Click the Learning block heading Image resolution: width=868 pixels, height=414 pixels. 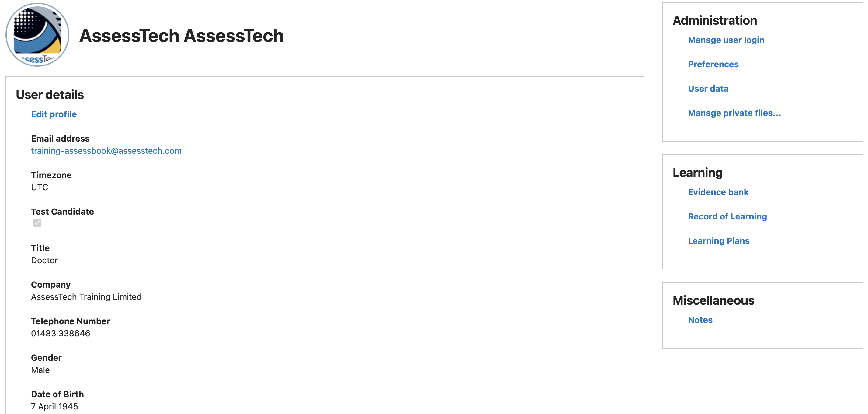pos(697,173)
